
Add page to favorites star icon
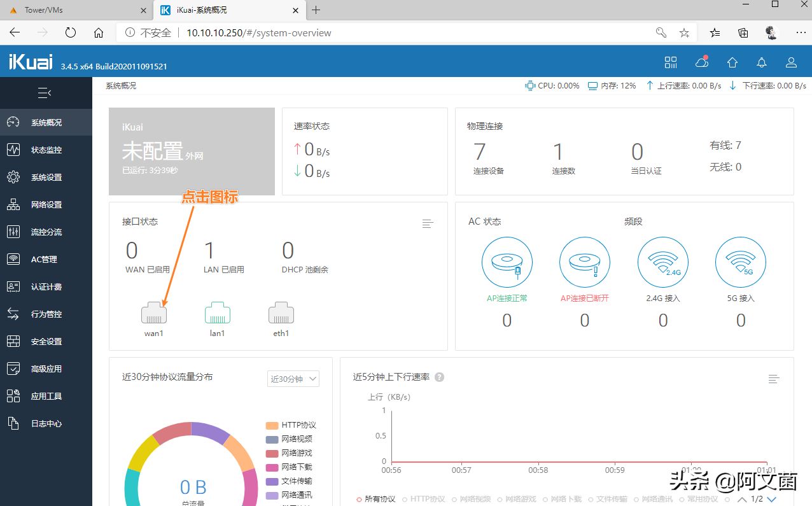684,32
